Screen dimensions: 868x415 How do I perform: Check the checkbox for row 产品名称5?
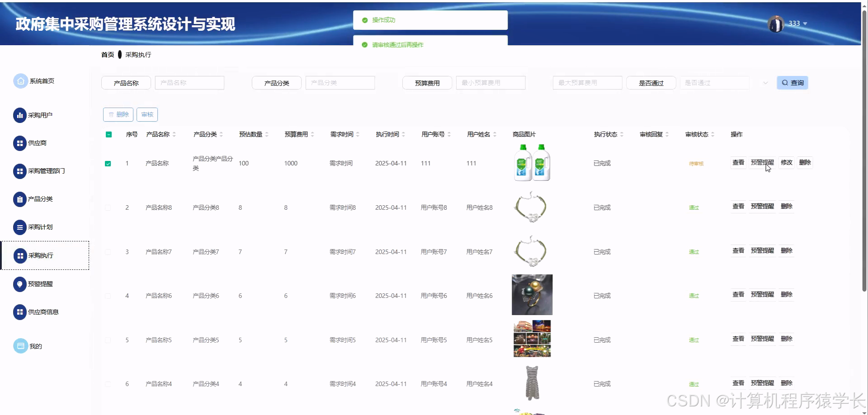point(108,340)
